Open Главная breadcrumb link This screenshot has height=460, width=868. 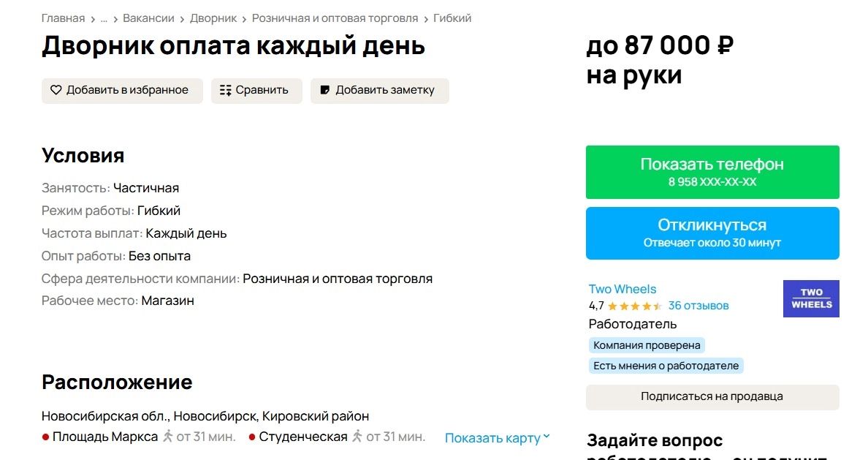click(x=63, y=18)
